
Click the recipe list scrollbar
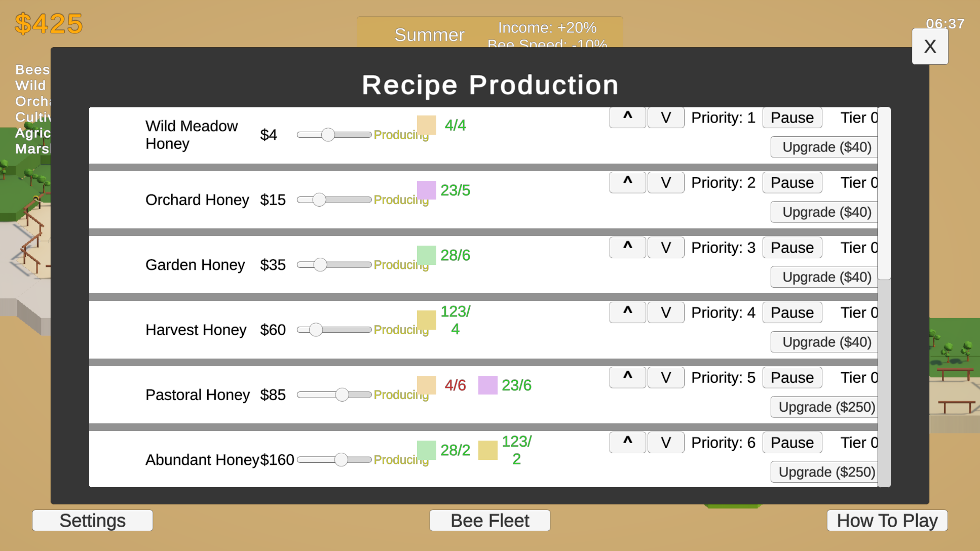click(x=884, y=193)
